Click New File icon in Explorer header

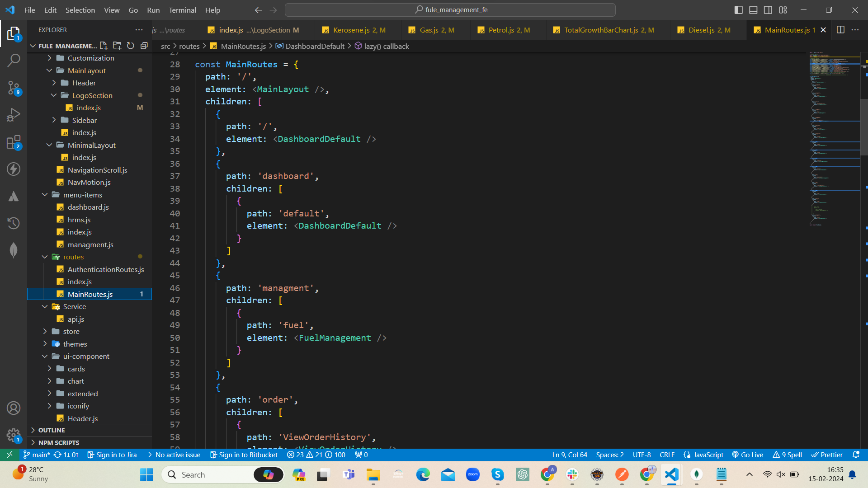(x=104, y=46)
